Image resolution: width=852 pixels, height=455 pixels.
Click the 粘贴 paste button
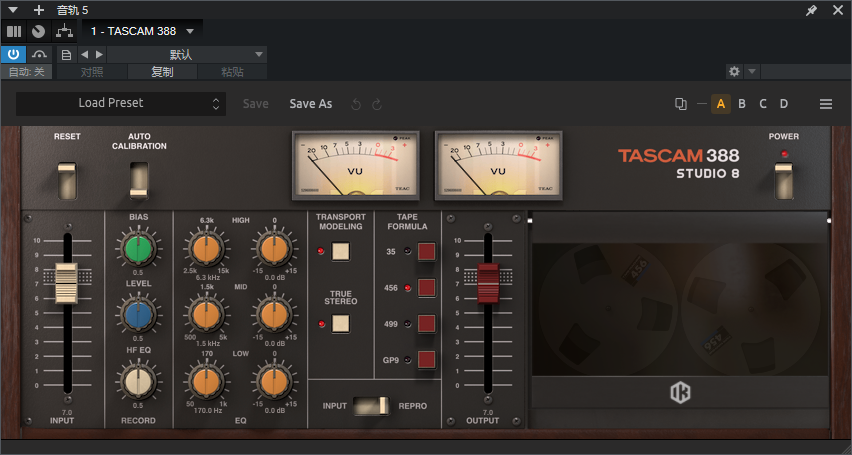point(232,72)
